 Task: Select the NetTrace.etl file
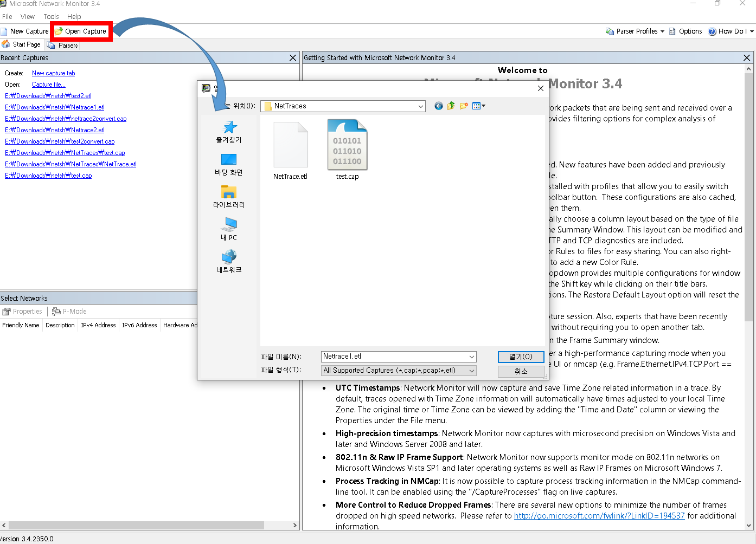click(290, 151)
